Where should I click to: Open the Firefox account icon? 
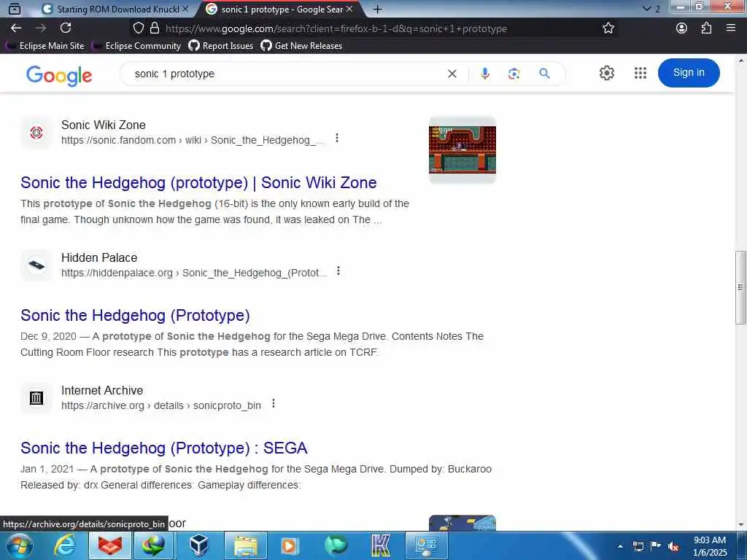[682, 28]
